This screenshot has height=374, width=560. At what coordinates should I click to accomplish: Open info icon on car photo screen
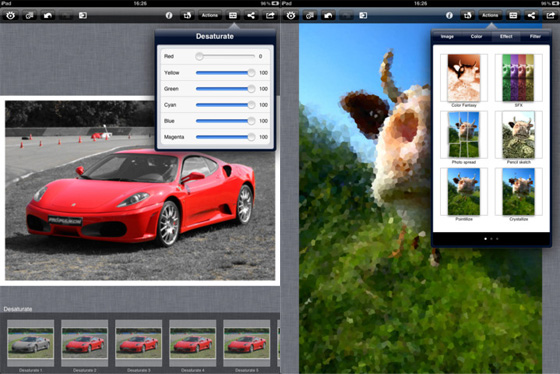pos(169,15)
